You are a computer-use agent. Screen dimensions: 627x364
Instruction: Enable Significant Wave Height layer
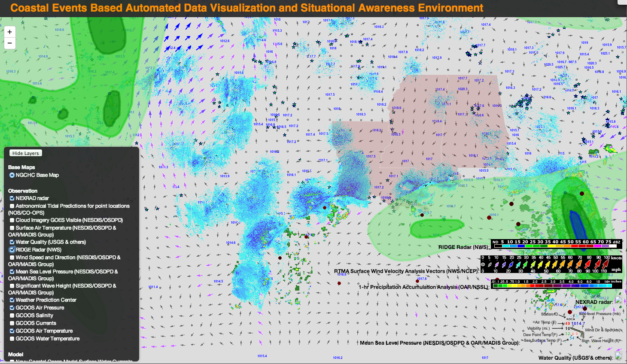(x=12, y=286)
